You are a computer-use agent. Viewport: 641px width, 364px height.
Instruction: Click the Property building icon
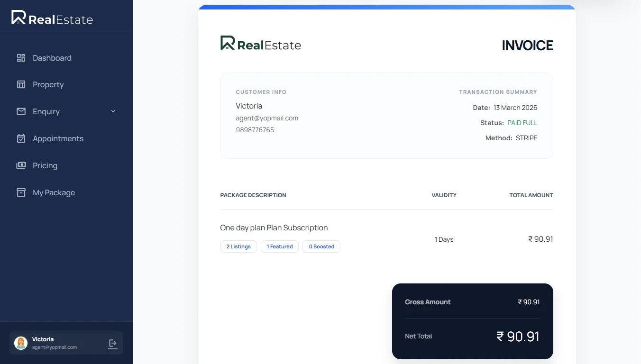21,84
